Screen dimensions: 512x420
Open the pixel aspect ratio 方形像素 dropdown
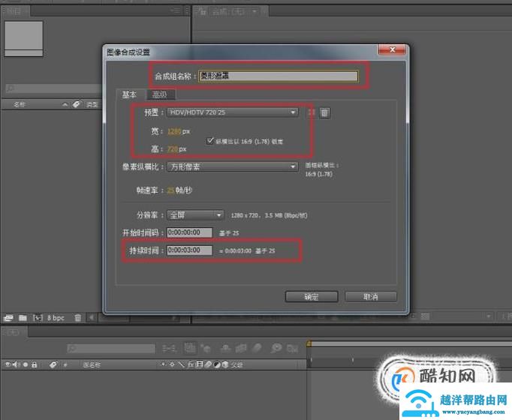(233, 167)
